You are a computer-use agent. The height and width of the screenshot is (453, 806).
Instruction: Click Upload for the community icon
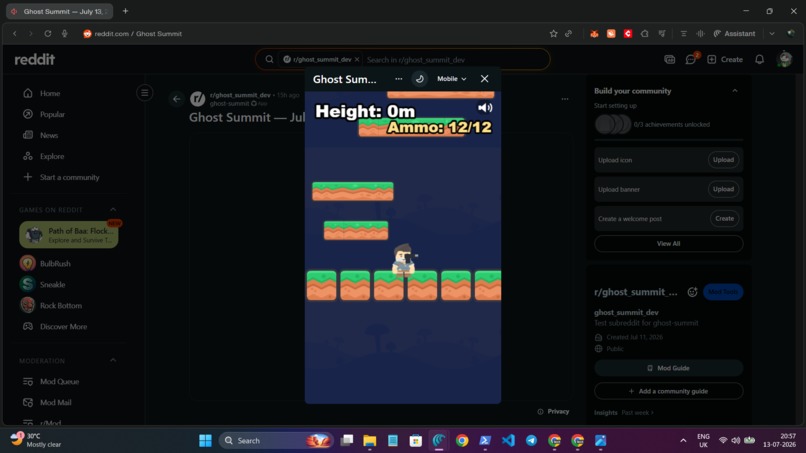[723, 160]
